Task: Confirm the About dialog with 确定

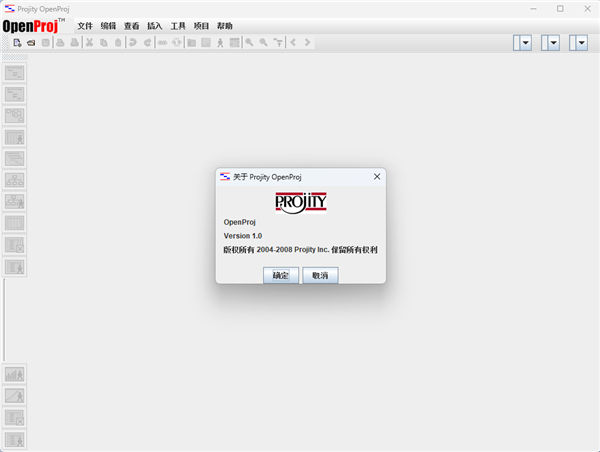Action: point(281,275)
